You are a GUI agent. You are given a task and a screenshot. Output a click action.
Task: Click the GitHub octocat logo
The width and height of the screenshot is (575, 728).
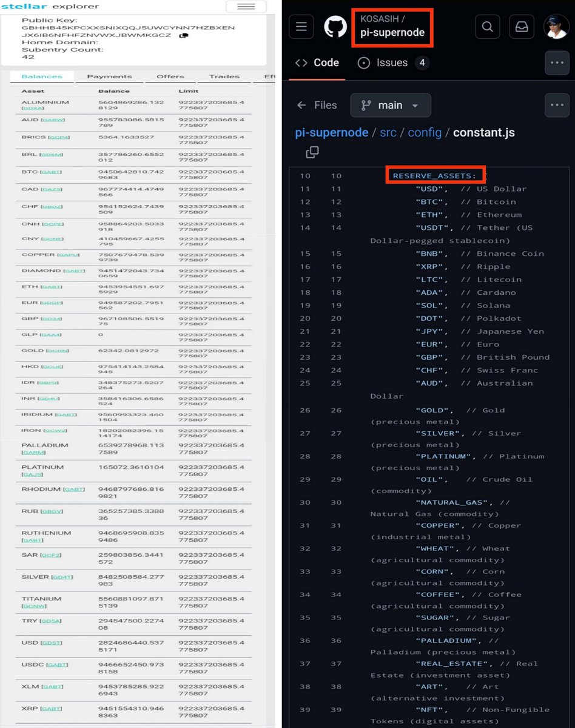335,27
